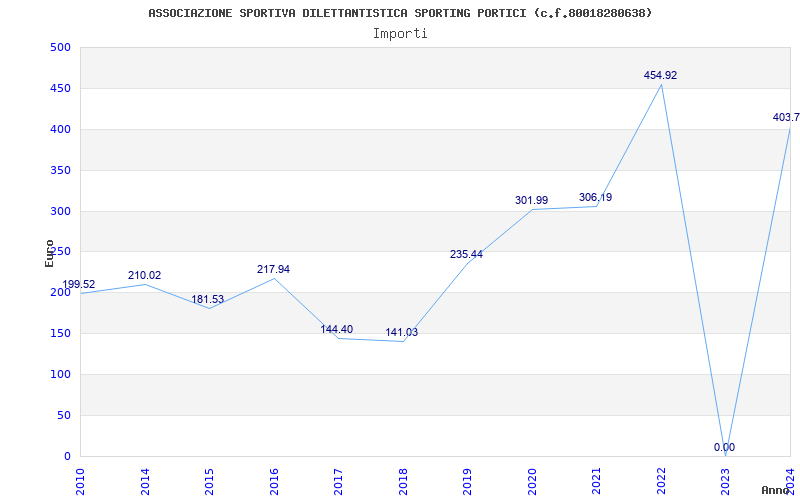Click the 301.99 data label
The image size is (800, 500).
coord(531,201)
